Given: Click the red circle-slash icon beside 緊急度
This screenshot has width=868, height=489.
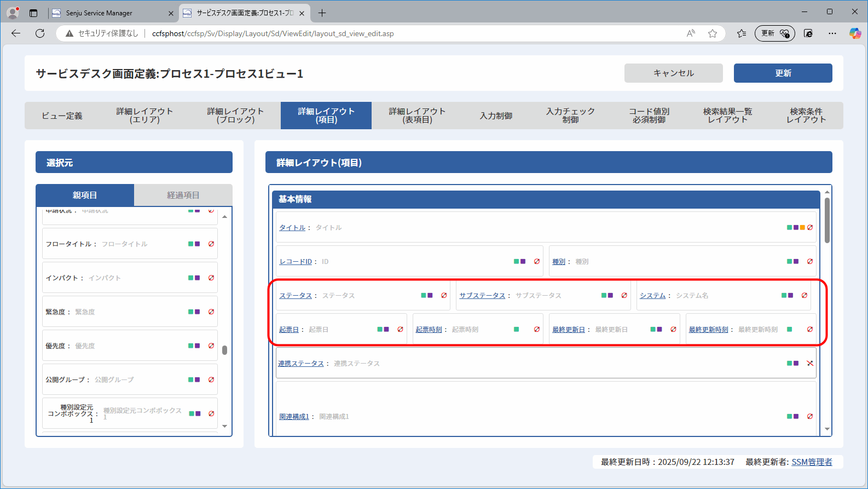Looking at the screenshot, I should pyautogui.click(x=211, y=312).
